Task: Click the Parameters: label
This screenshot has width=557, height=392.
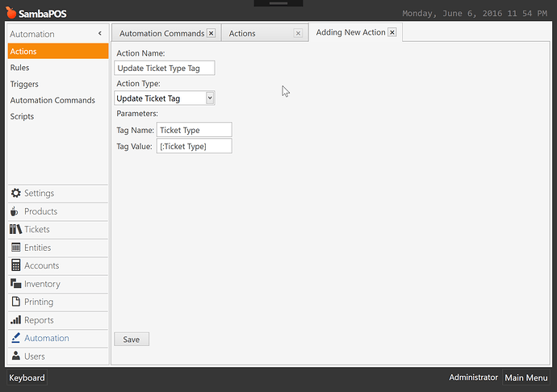Action: click(x=137, y=114)
